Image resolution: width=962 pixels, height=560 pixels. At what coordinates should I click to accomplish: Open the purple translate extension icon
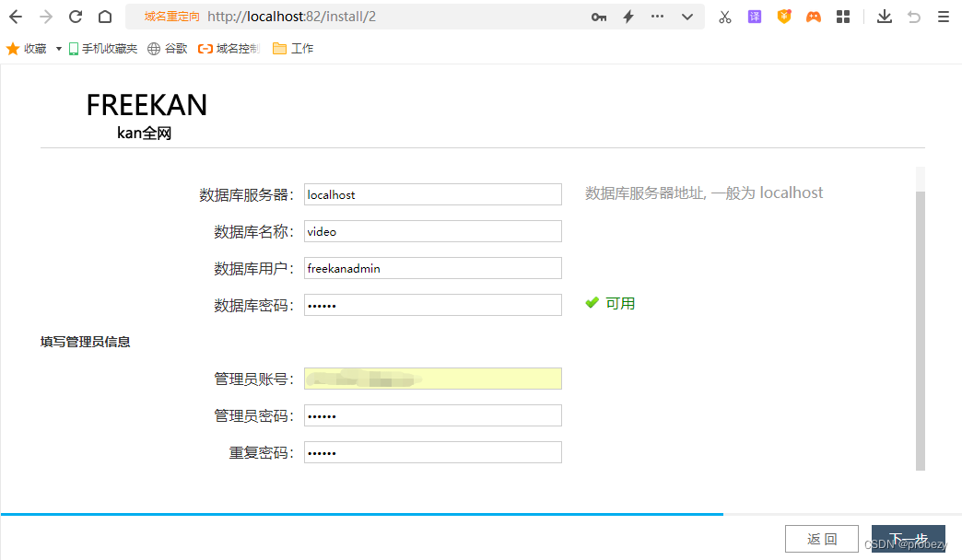pos(755,17)
